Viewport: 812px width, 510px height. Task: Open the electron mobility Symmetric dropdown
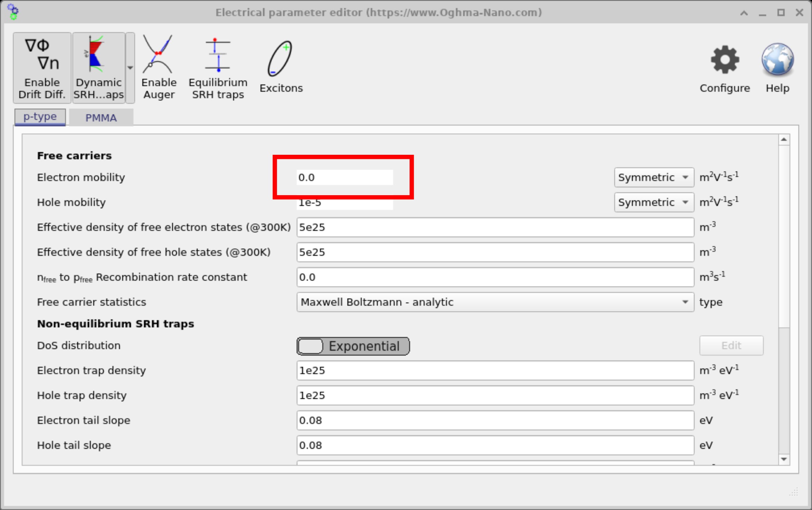click(x=653, y=177)
